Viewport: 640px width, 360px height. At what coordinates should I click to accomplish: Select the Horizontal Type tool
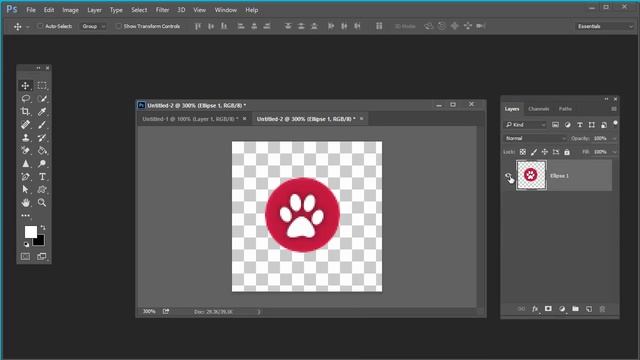pyautogui.click(x=42, y=177)
